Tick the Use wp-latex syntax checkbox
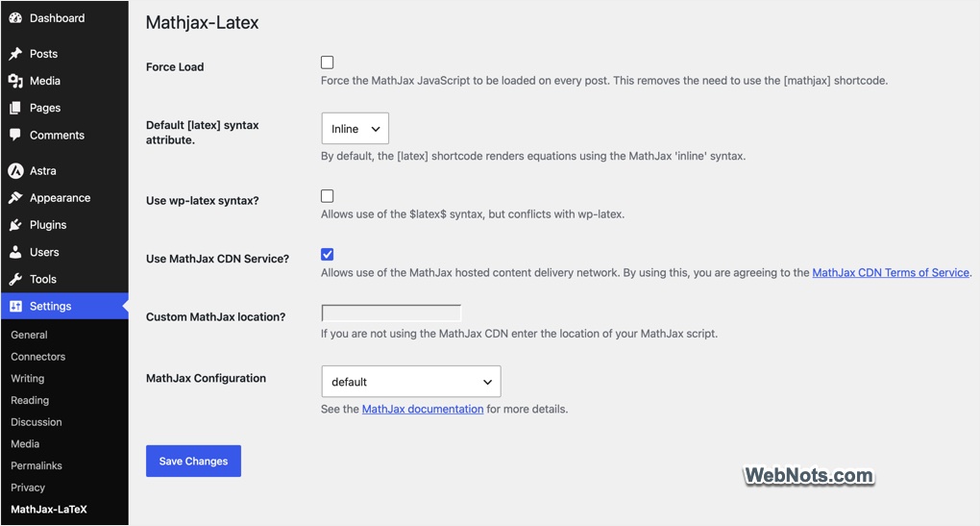Viewport: 980px width, 526px height. coord(327,196)
